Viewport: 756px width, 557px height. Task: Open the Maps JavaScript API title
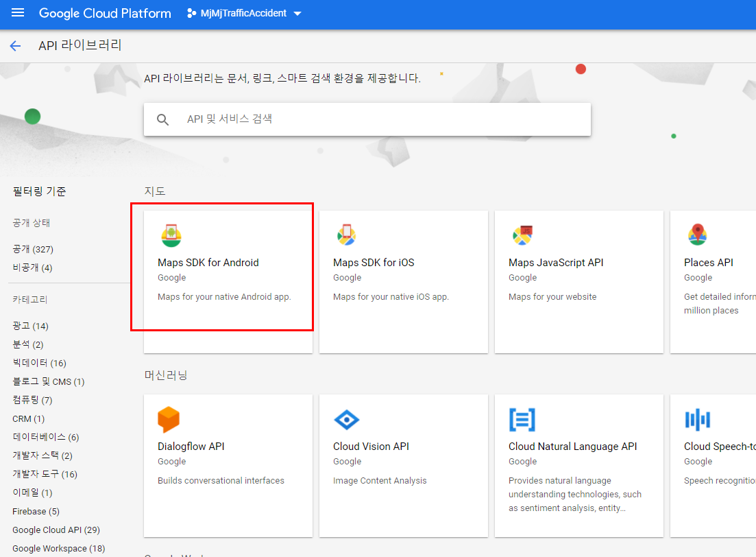pos(556,263)
